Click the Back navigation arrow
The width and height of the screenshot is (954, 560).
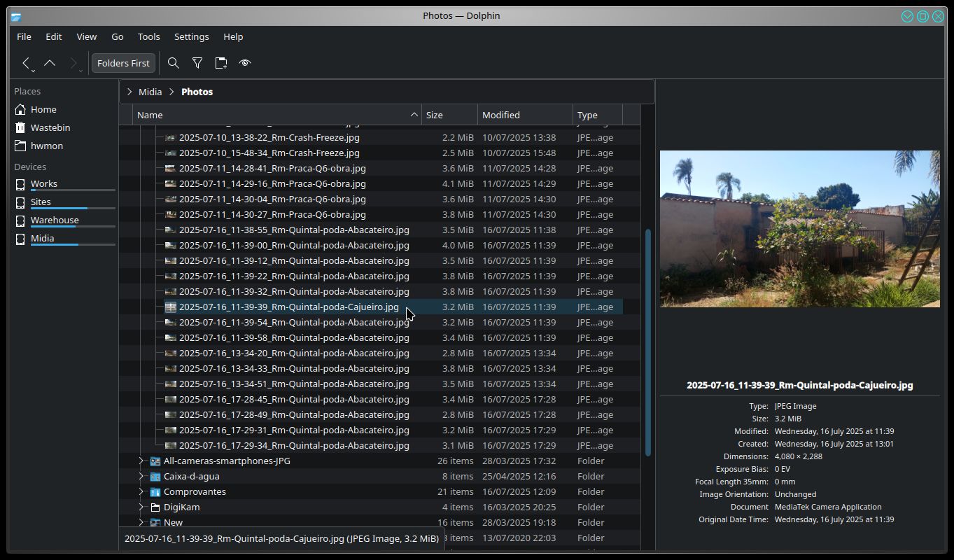(x=26, y=63)
